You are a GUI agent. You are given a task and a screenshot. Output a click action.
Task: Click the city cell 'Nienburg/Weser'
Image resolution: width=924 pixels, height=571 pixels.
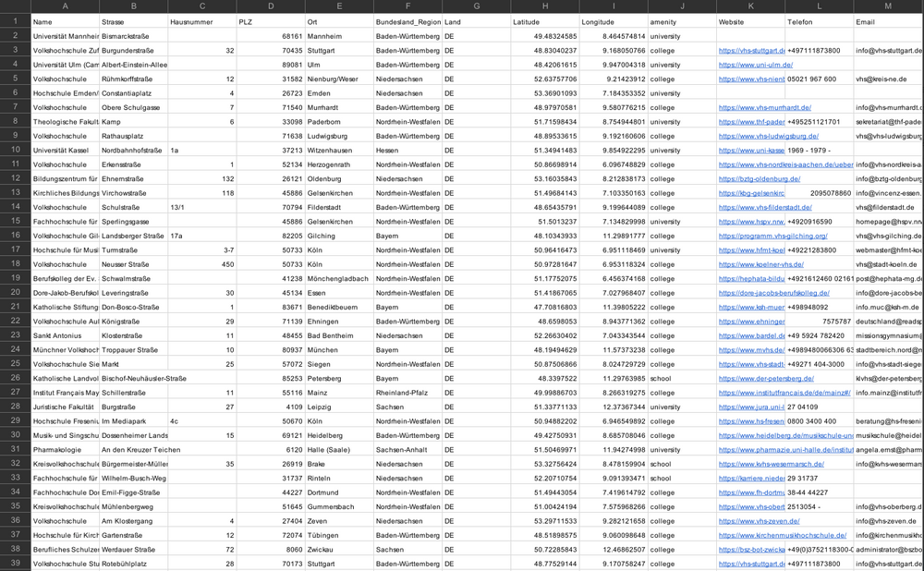[x=339, y=79]
